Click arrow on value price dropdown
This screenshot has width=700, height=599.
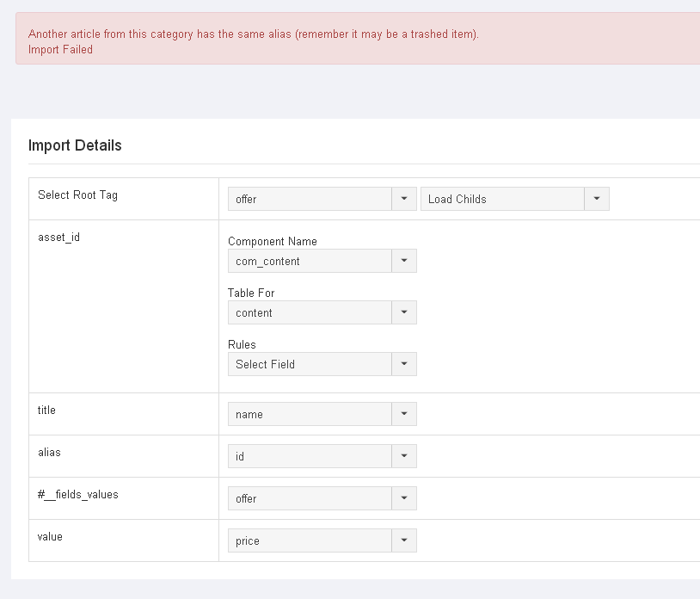tap(404, 540)
